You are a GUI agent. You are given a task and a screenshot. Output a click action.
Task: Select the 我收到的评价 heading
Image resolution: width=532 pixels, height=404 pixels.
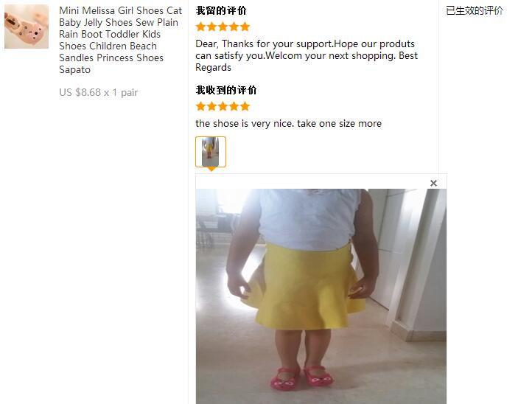(226, 90)
